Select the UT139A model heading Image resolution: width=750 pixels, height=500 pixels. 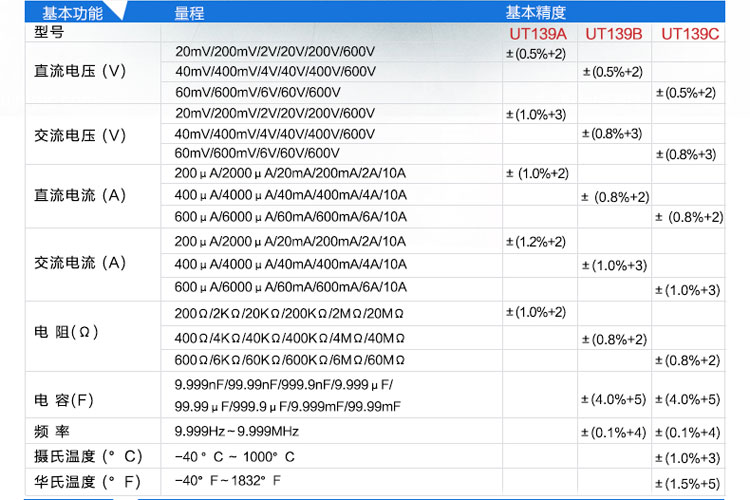click(537, 33)
